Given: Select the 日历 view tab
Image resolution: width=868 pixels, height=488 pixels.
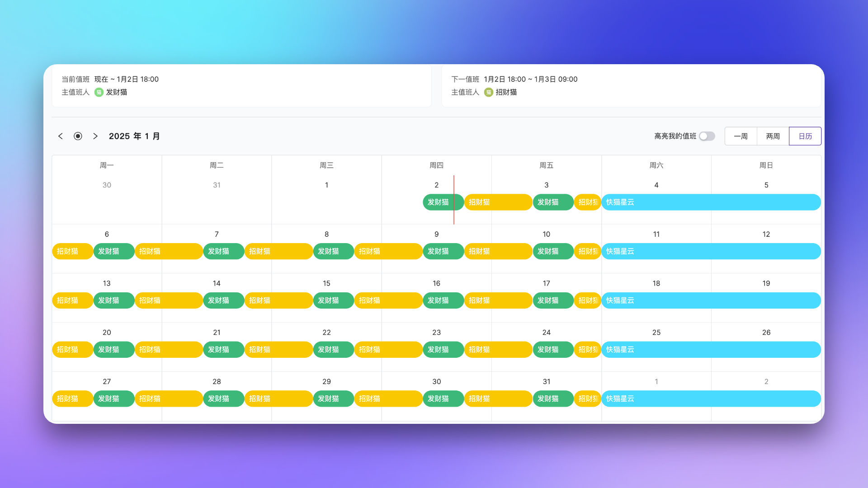Looking at the screenshot, I should pos(805,136).
